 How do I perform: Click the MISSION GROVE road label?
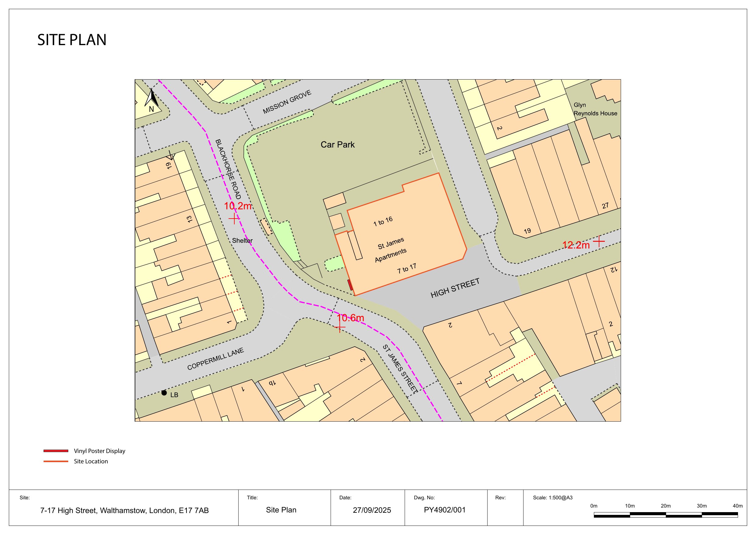(287, 102)
